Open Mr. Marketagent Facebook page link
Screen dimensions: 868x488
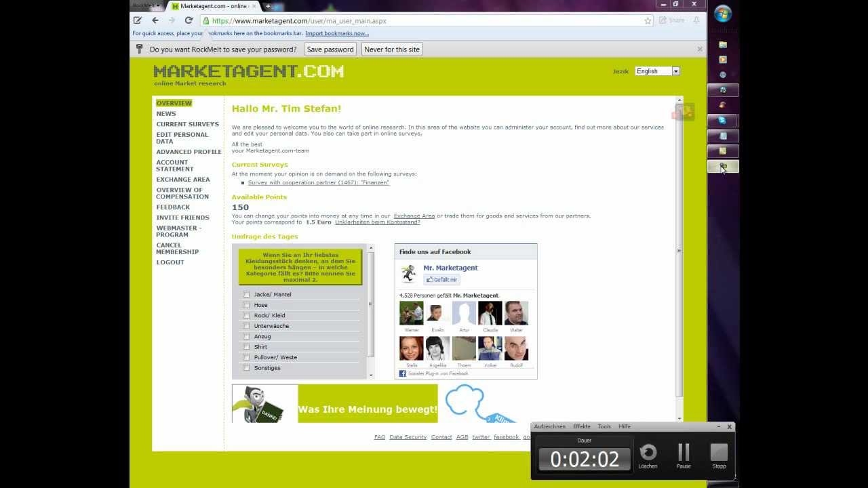451,268
